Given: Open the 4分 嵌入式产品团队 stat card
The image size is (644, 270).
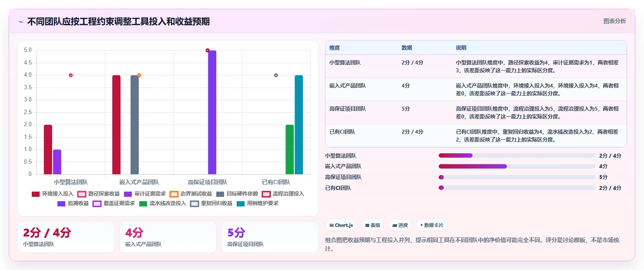Looking at the screenshot, I should 168,237.
